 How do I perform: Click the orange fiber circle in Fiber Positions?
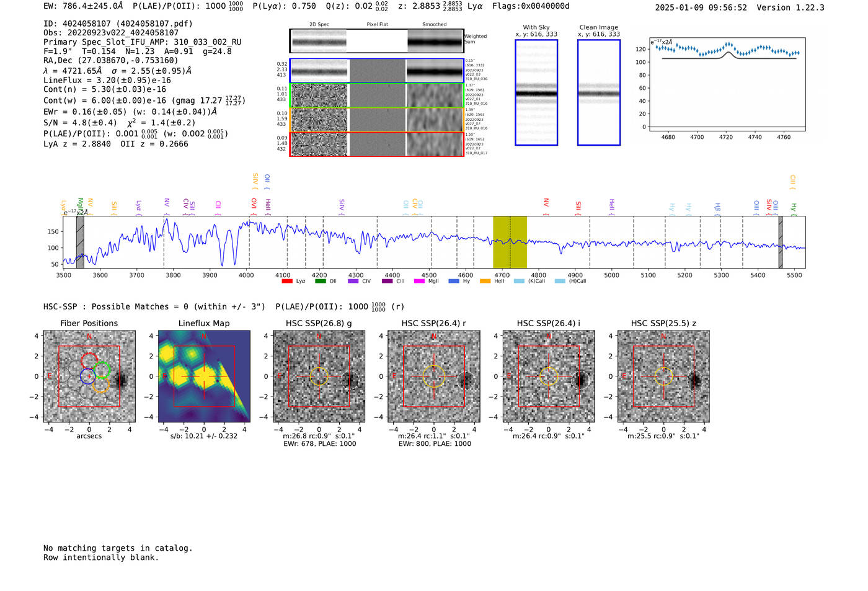pyautogui.click(x=100, y=384)
